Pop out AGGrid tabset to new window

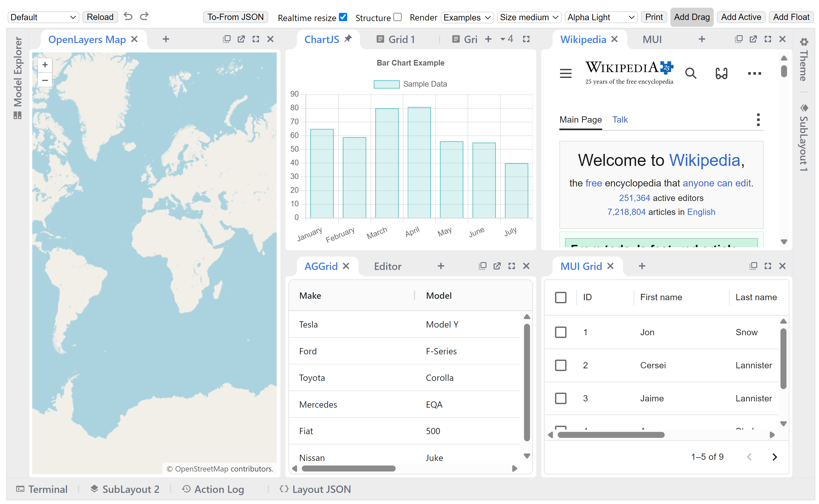click(497, 266)
